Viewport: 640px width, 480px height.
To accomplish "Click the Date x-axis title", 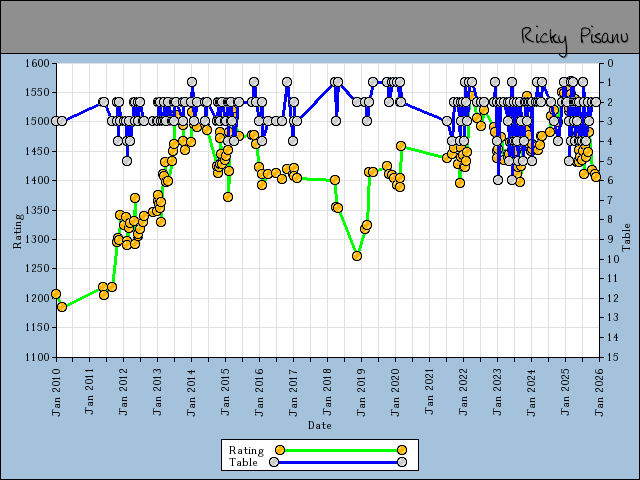I will pos(320,426).
